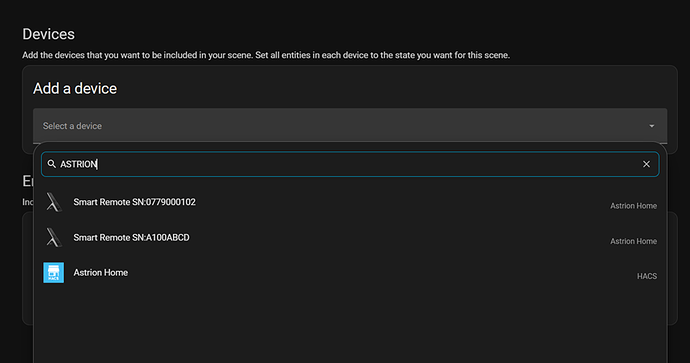690x363 pixels.
Task: Click icon next to Smart Remote SN:A100ABCD
Action: pos(54,238)
